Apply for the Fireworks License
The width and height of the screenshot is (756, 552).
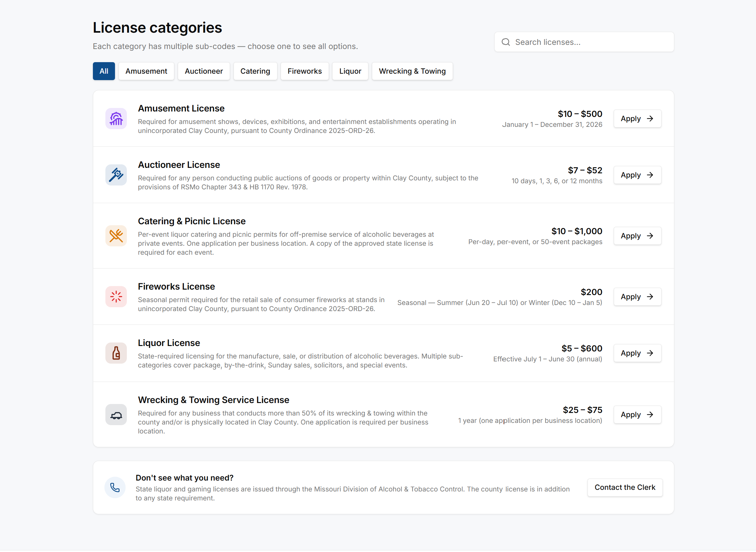[637, 297]
